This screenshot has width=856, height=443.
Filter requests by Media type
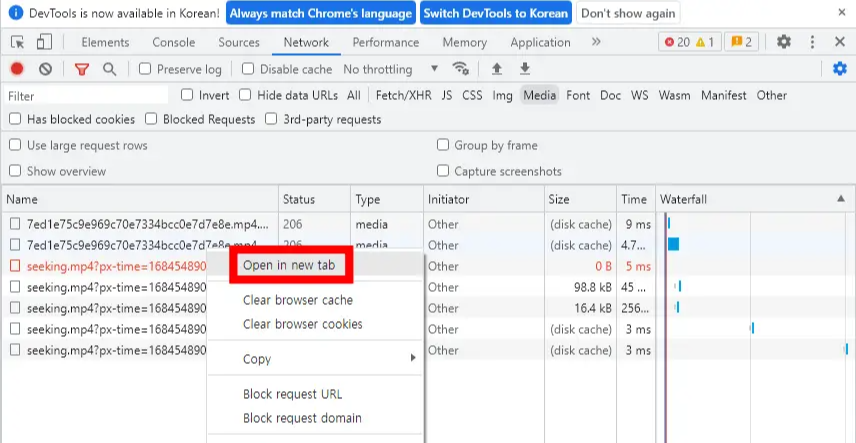coord(539,96)
